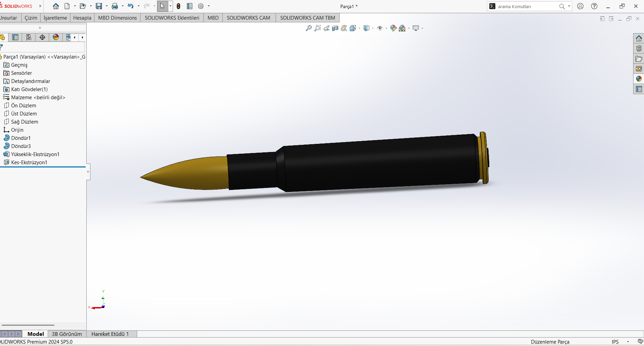Open View Settings monitor icon
The image size is (644, 346).
tap(416, 28)
